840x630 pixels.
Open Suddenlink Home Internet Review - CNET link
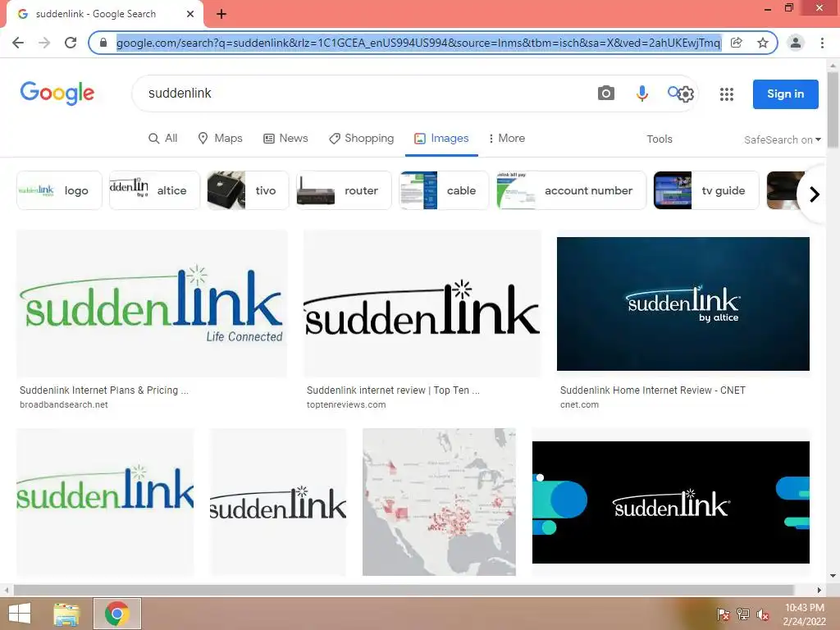click(x=652, y=390)
